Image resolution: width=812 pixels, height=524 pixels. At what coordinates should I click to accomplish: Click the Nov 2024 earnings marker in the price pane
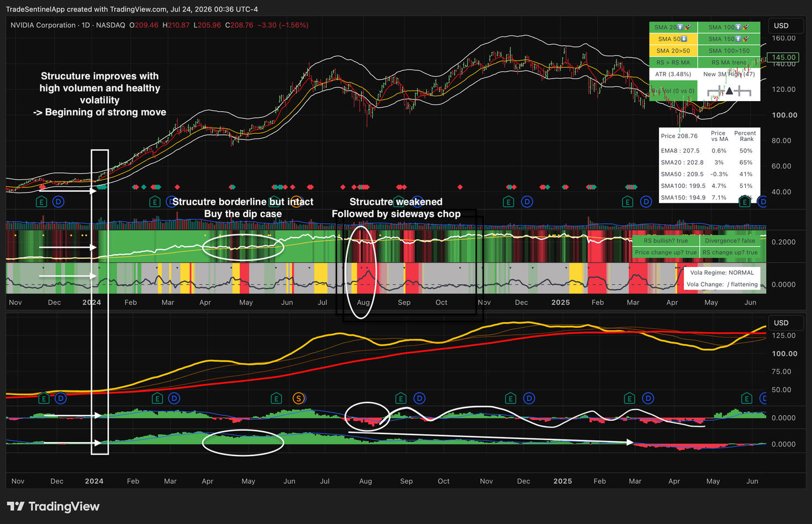pos(509,202)
